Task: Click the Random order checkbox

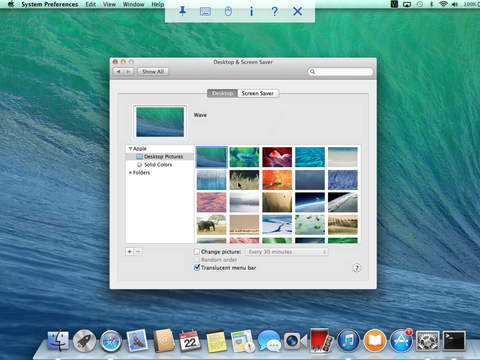Action: pyautogui.click(x=197, y=260)
